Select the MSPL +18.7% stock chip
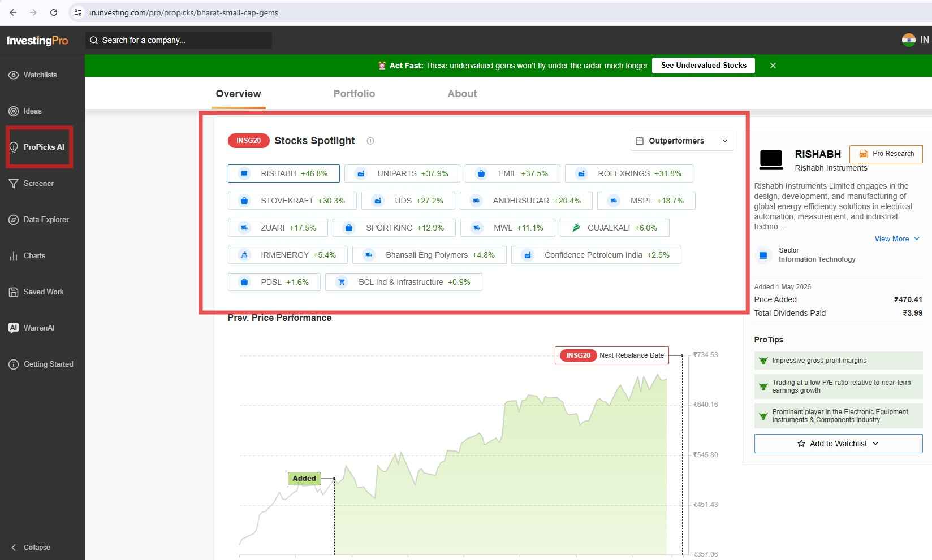This screenshot has width=932, height=560. tap(646, 201)
